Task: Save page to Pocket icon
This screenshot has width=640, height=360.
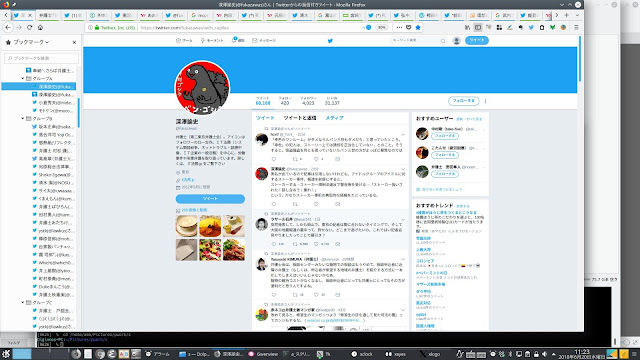Action: (x=409, y=27)
